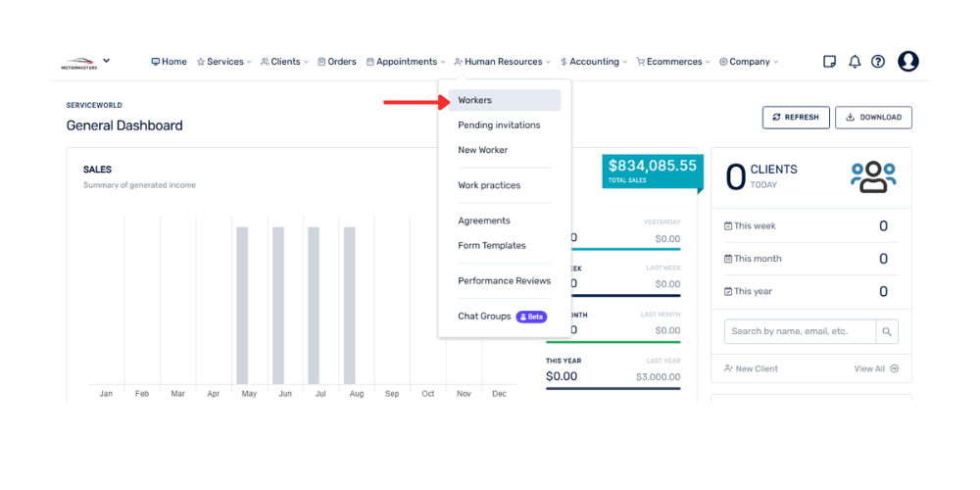
Task: Expand the Services dropdown menu
Action: [x=224, y=62]
